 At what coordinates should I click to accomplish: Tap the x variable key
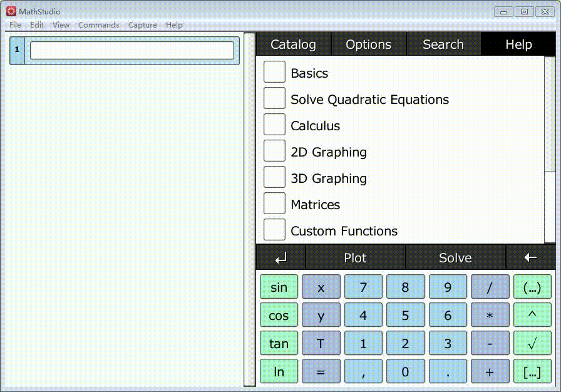pyautogui.click(x=321, y=287)
